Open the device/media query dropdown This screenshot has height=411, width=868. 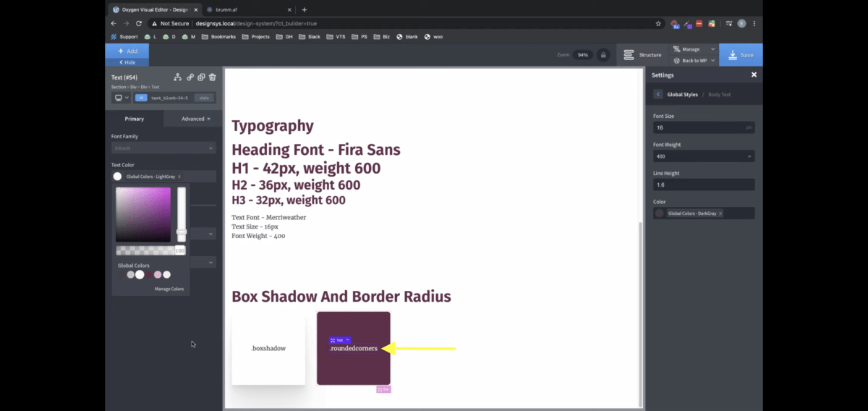(x=121, y=98)
